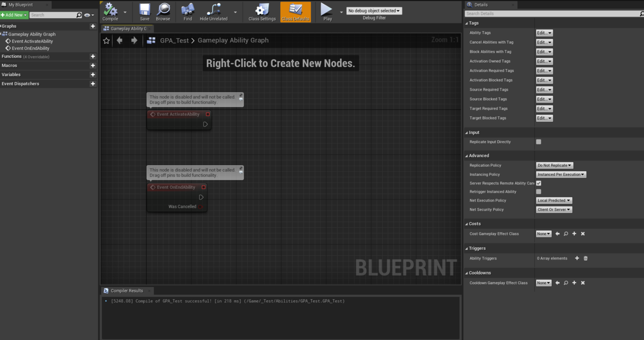This screenshot has width=644, height=340.
Task: Clear Cost Gameplay Effect Class with X
Action: tap(583, 234)
